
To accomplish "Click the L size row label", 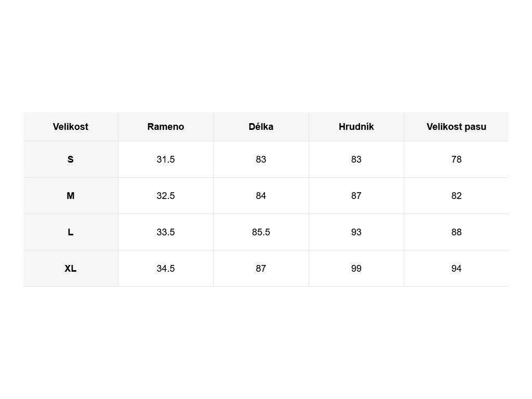I will tap(71, 232).
